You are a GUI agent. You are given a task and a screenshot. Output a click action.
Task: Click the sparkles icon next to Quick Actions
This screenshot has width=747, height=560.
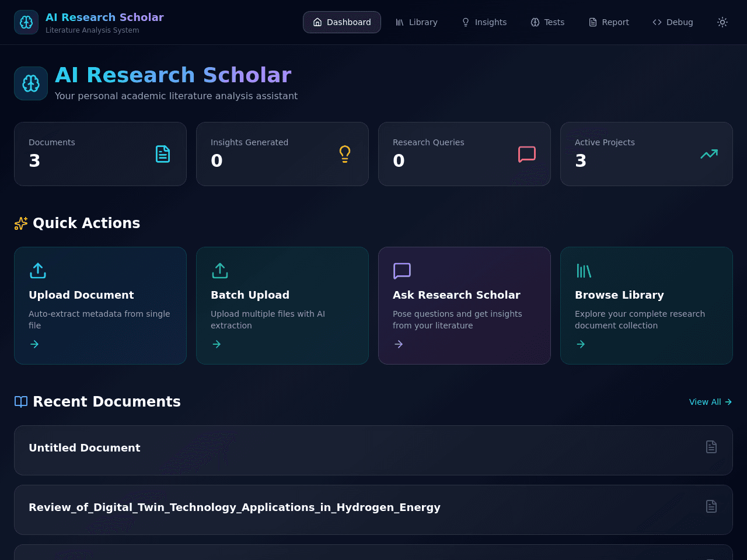(x=21, y=223)
